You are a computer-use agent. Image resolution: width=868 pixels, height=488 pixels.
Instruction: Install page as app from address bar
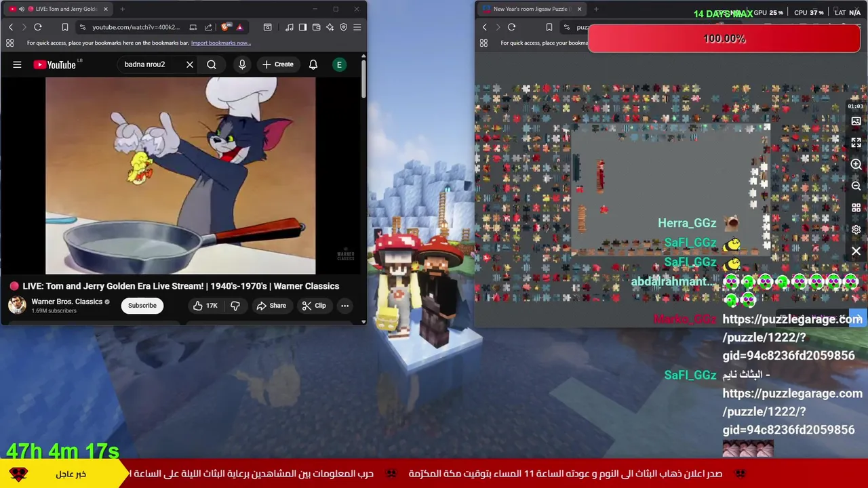coord(193,27)
